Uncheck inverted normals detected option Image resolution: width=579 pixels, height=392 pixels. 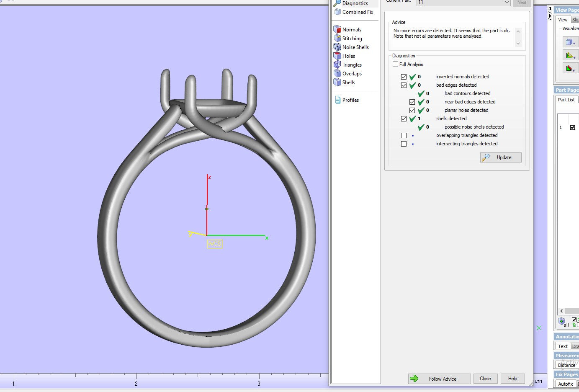[x=404, y=77]
